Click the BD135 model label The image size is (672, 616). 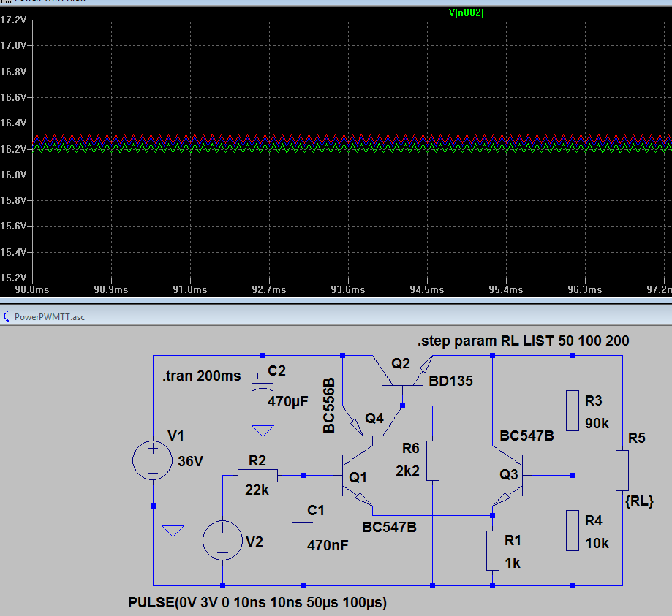pos(450,381)
